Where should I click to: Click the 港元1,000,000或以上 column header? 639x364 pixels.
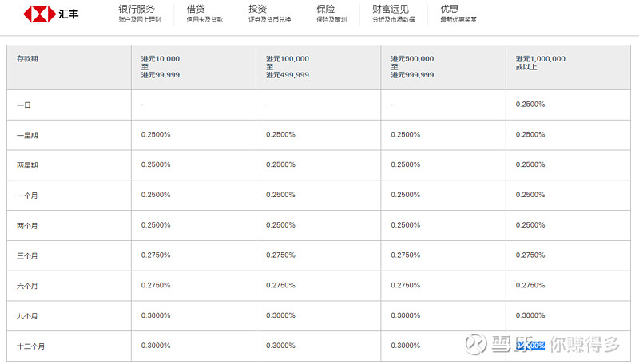click(x=540, y=63)
